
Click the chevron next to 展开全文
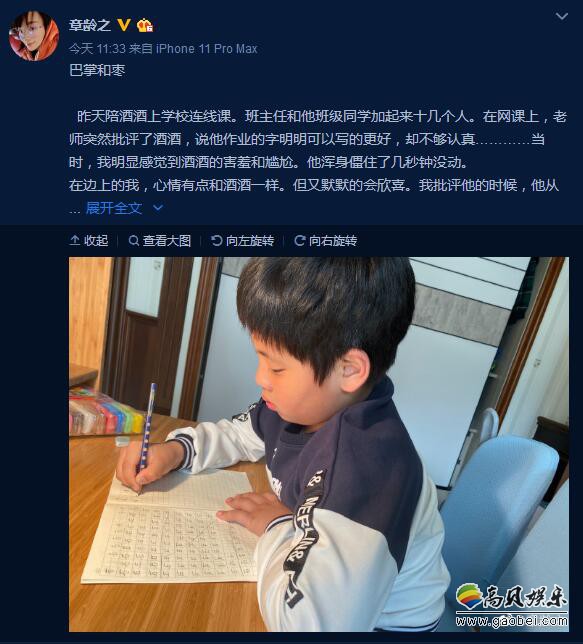pyautogui.click(x=158, y=208)
